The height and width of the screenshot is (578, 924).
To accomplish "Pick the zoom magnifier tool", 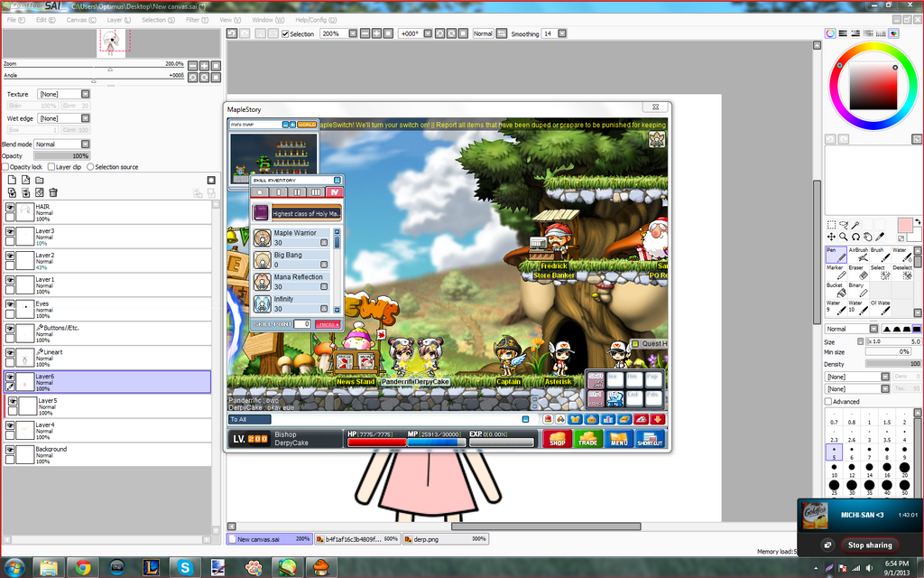I will click(844, 237).
